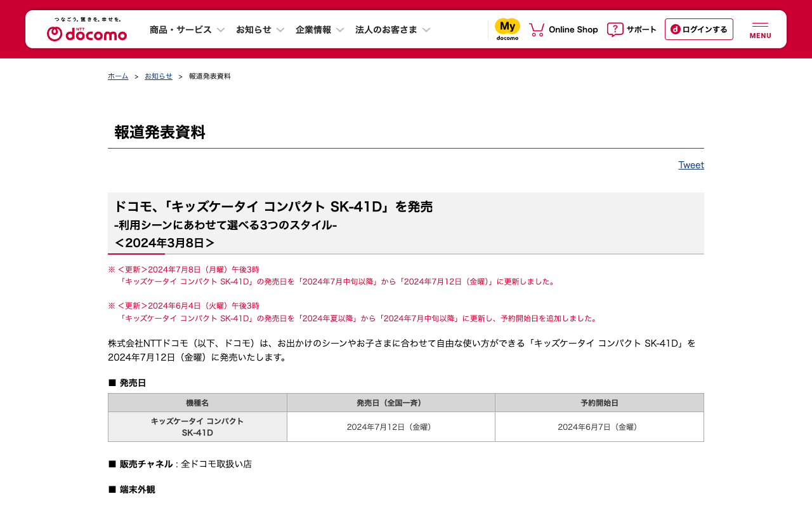Expand the 企業情報 chevron
This screenshot has width=812, height=508.
[x=340, y=30]
